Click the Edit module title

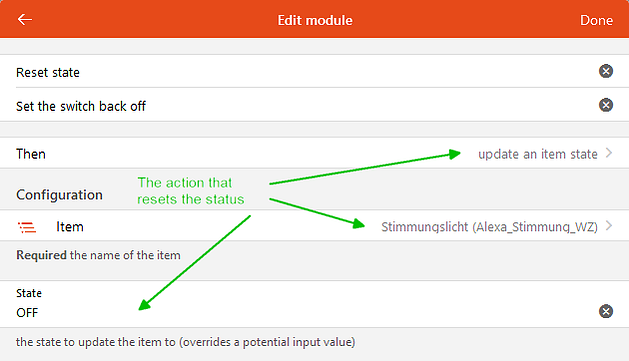315,20
